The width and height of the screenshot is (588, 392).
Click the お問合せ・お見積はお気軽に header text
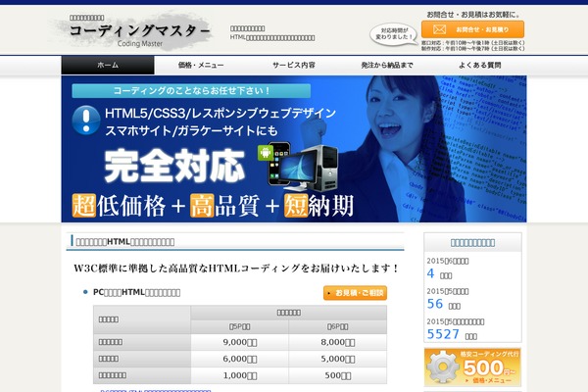[473, 15]
